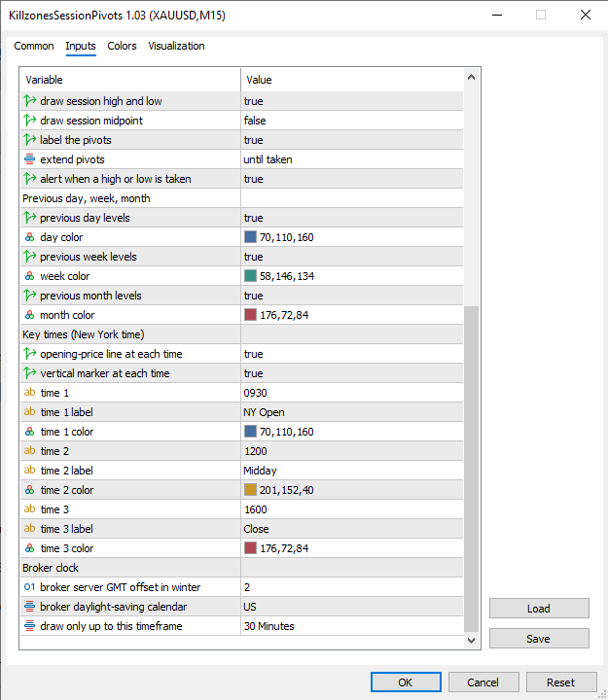Viewport: 608px width, 700px height.
Task: Click the time 2 color swatch 201,152,40
Action: pyautogui.click(x=250, y=489)
